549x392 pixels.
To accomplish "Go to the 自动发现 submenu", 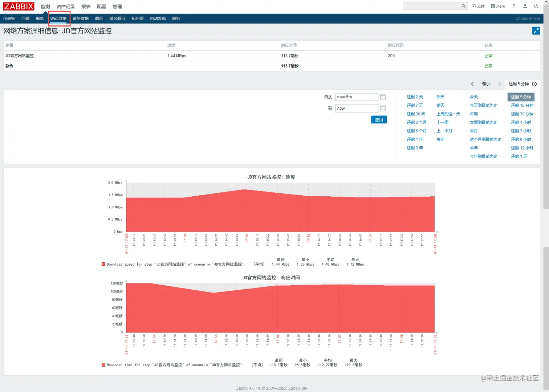I will (x=158, y=19).
